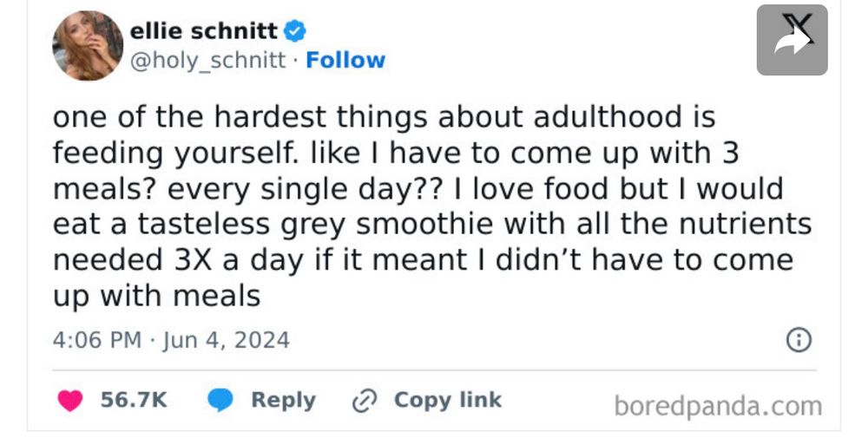Click the display name ellie schnitt

click(204, 32)
